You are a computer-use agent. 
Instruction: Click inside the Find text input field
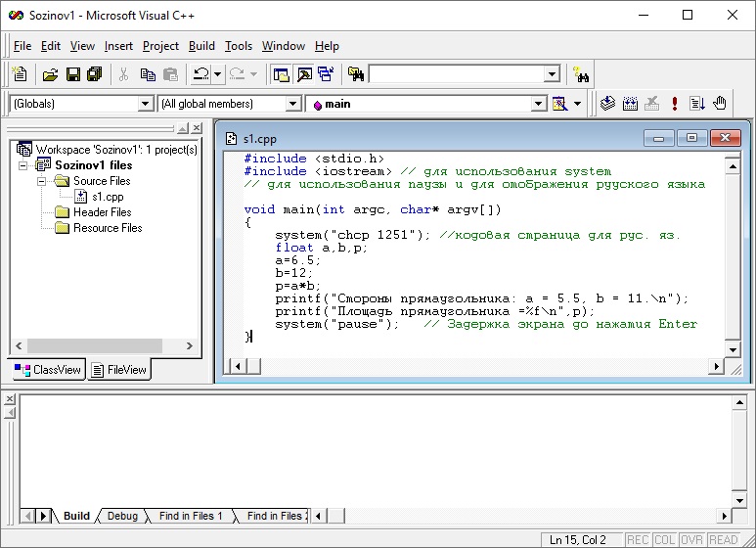tap(457, 74)
